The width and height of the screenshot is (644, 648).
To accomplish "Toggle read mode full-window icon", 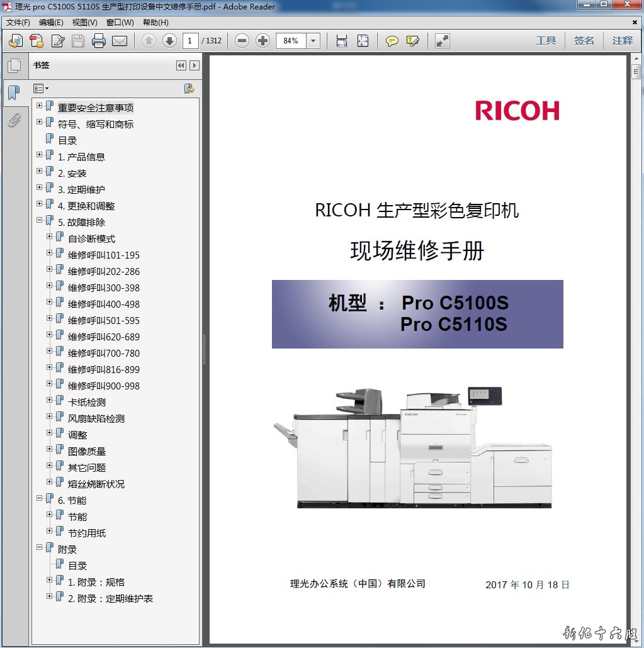I will [443, 41].
